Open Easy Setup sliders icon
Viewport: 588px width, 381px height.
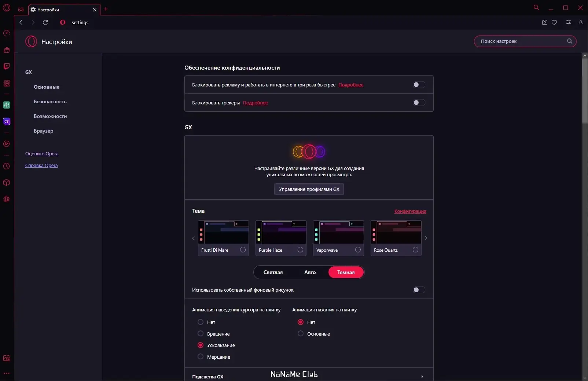pos(569,22)
